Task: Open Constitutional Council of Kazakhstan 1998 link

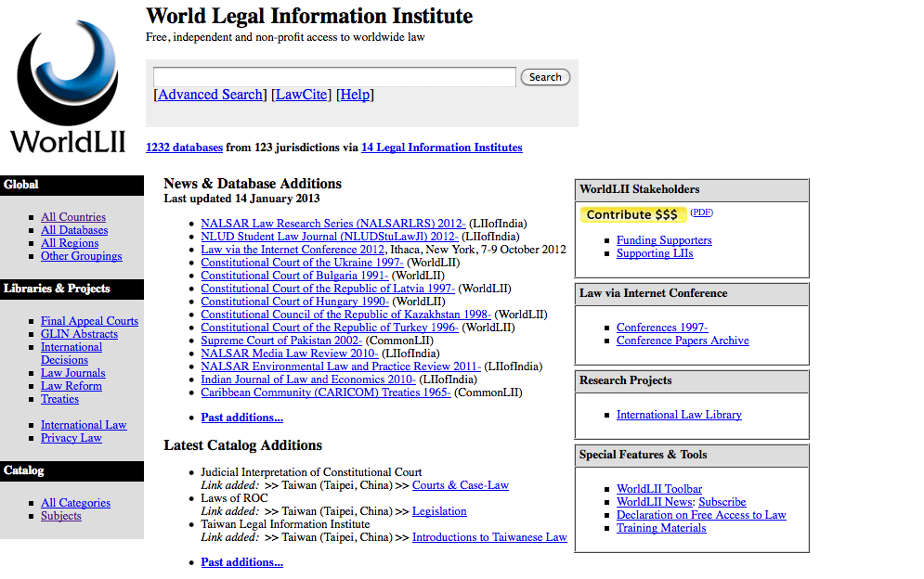Action: [345, 314]
